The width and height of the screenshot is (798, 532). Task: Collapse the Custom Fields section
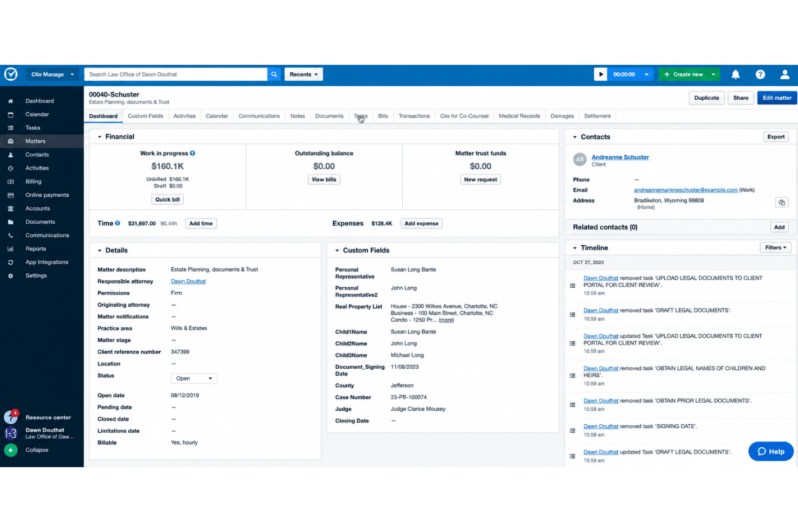[x=338, y=251]
